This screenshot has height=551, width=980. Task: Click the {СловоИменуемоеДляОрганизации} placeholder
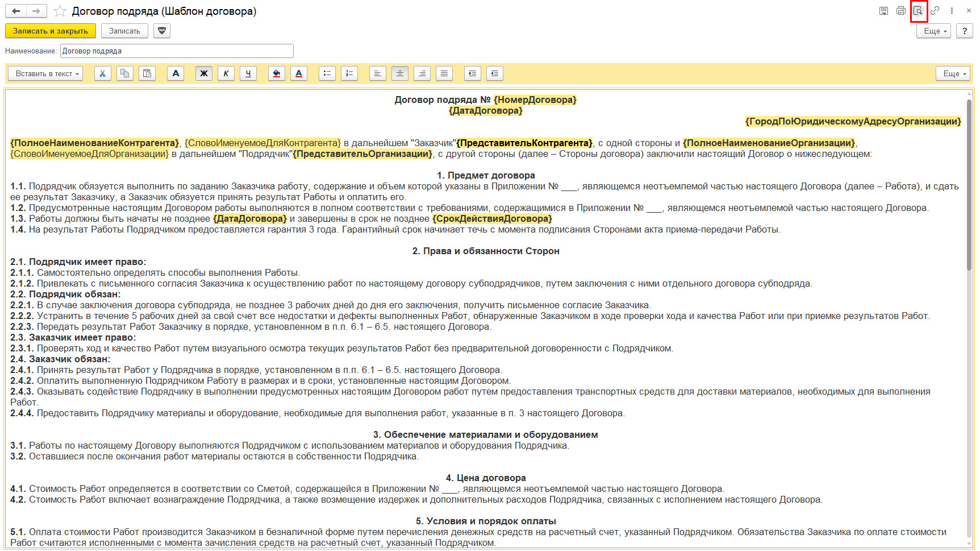pos(89,154)
